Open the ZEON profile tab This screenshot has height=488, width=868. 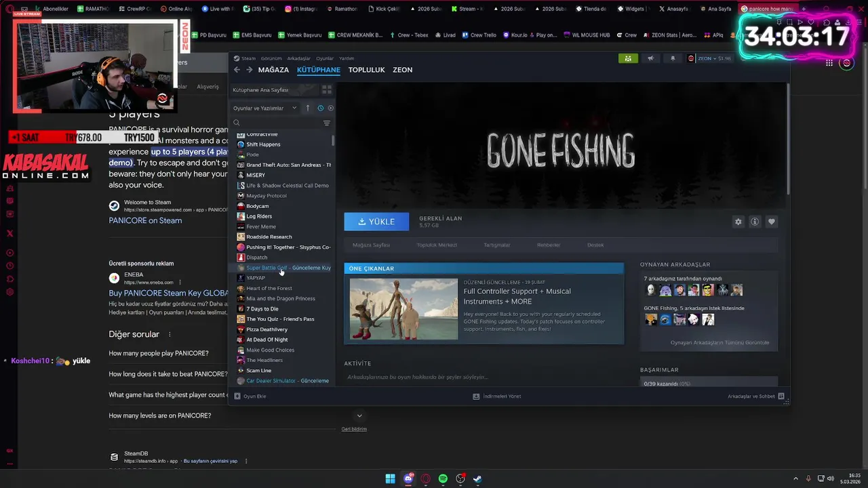[402, 70]
